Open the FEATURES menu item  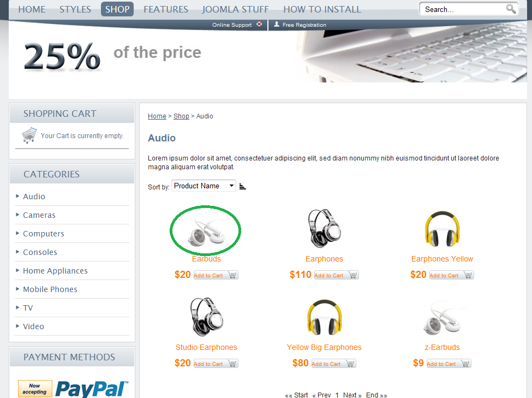click(x=165, y=9)
